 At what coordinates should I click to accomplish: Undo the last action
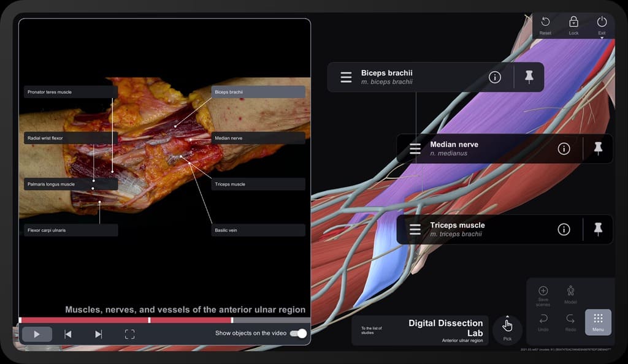coord(543,321)
